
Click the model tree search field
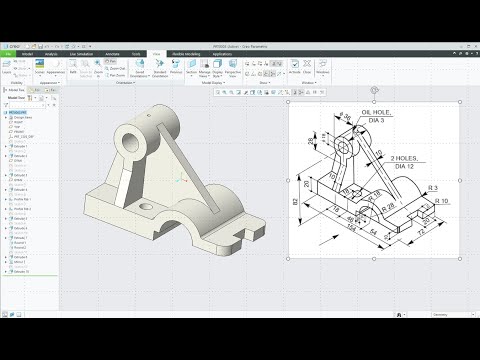[x=27, y=105]
